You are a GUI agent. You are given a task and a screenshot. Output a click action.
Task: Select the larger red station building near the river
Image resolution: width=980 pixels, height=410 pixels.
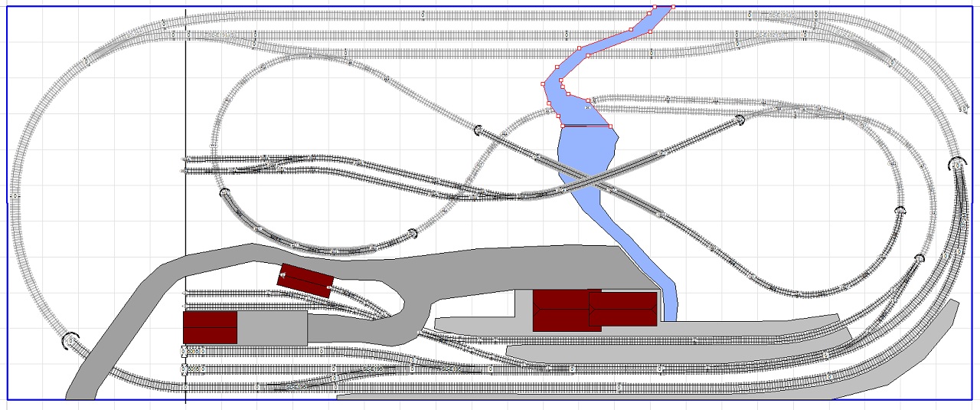pos(560,310)
